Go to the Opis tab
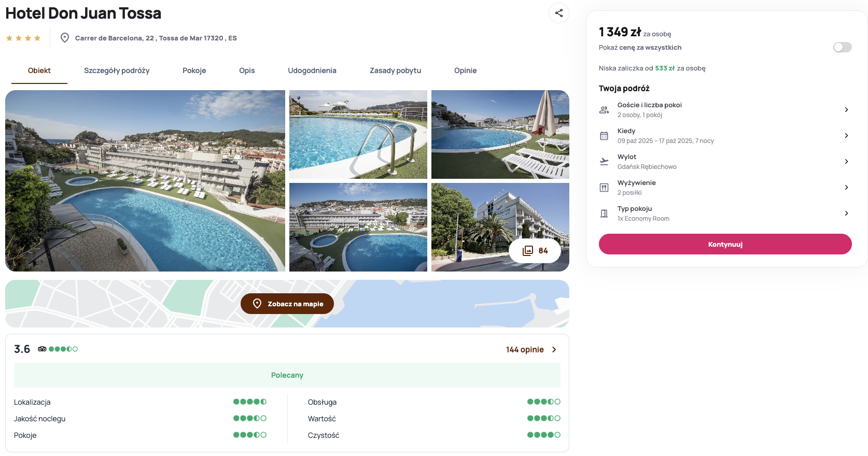Screen dimensions: 868x456 (x=247, y=70)
